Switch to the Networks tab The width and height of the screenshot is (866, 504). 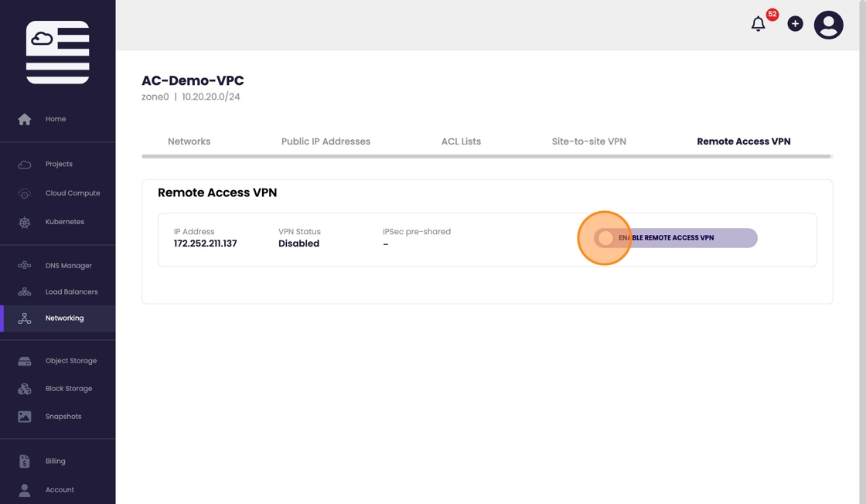[189, 141]
